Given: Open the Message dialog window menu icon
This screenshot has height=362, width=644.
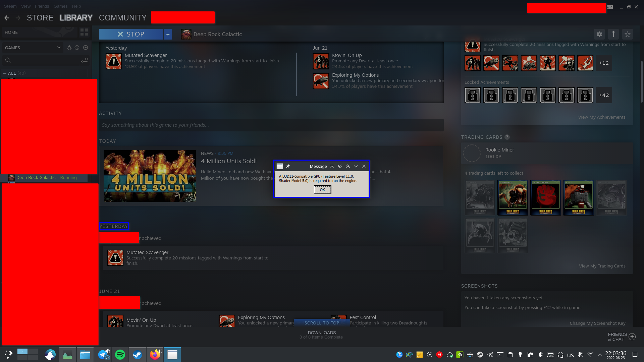Looking at the screenshot, I should coord(280,166).
